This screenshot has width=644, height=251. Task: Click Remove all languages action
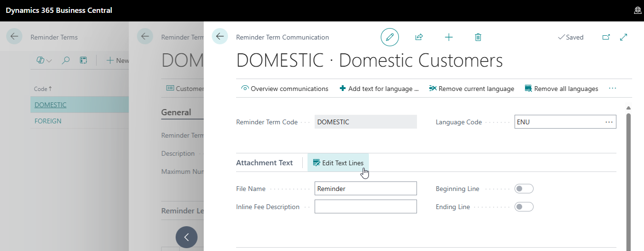[561, 89]
